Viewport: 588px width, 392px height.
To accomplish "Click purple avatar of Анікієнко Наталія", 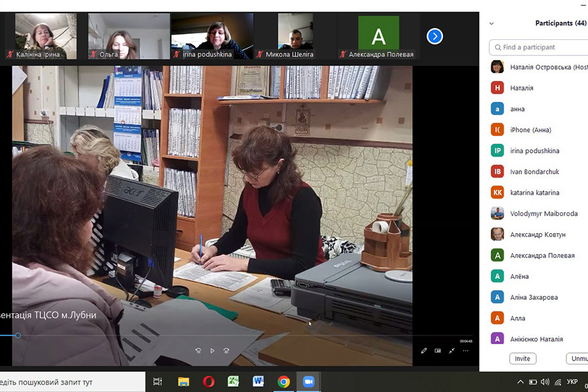I will [497, 338].
